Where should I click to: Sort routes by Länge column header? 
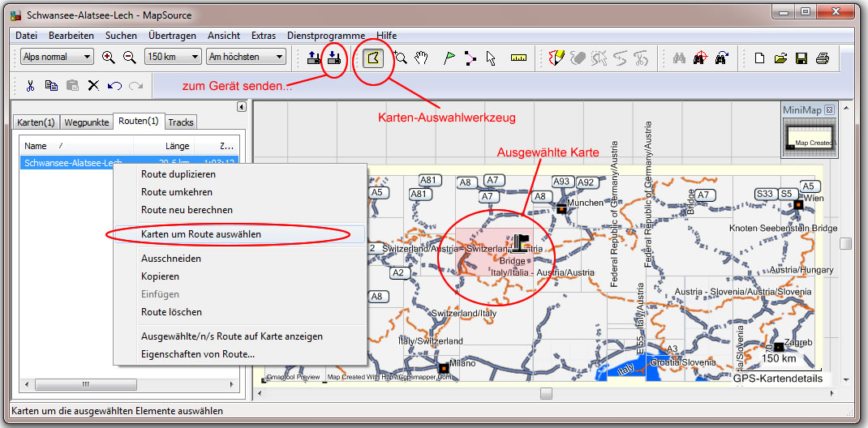tap(177, 146)
